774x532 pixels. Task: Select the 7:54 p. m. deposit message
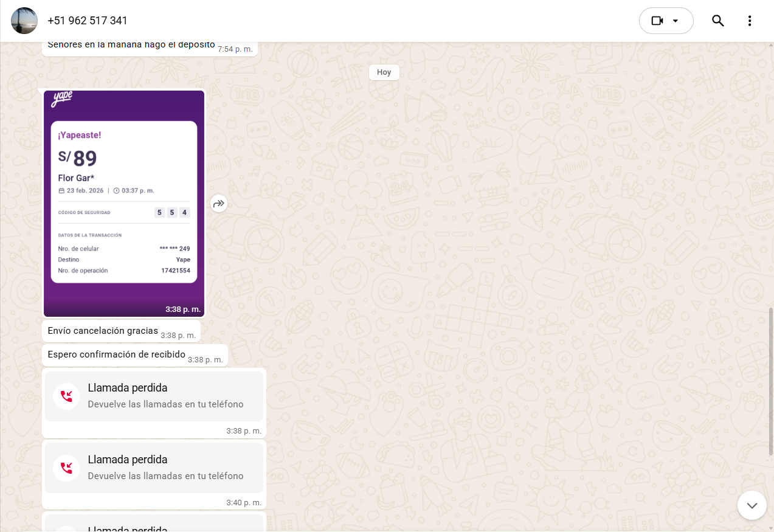[x=131, y=45]
